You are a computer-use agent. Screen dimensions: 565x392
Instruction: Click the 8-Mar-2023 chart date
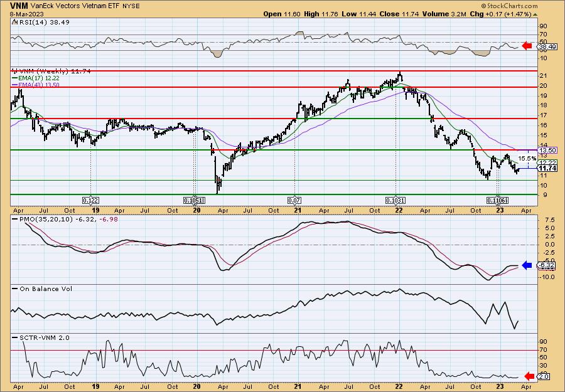coord(27,14)
